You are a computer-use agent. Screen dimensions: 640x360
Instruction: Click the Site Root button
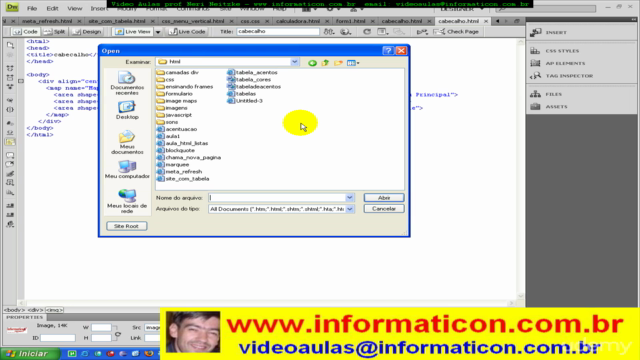pos(127,226)
